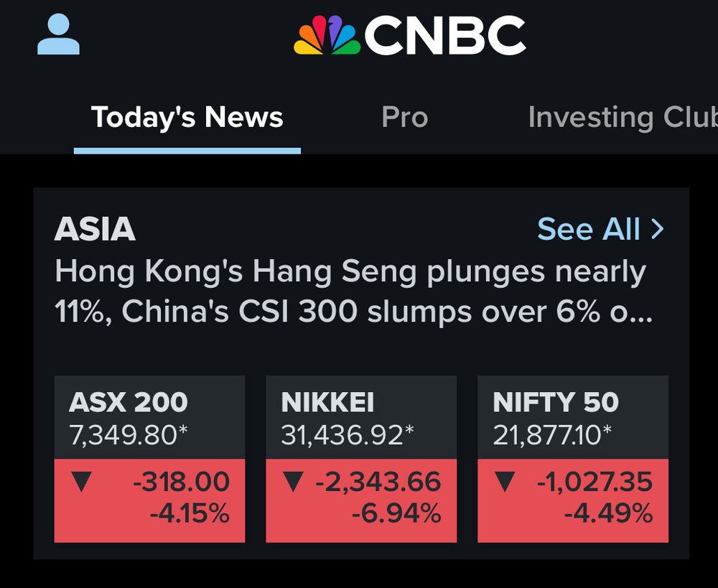Select the Today's News tab
The height and width of the screenshot is (588, 718).
(x=187, y=117)
